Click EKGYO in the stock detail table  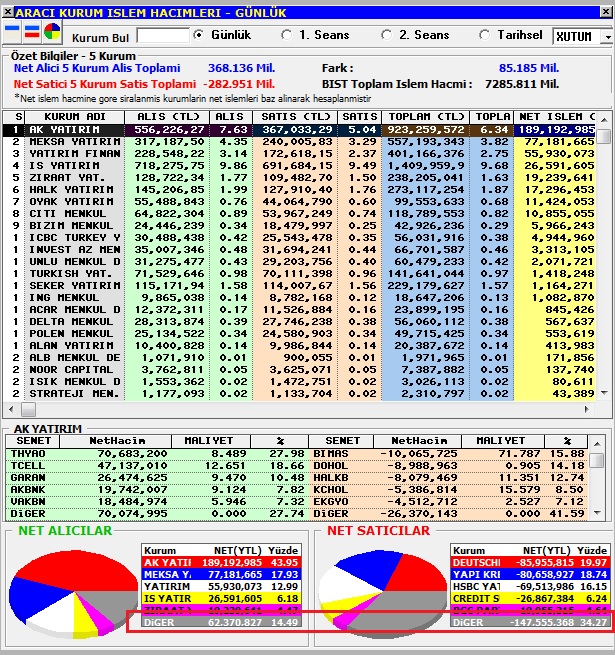click(331, 502)
